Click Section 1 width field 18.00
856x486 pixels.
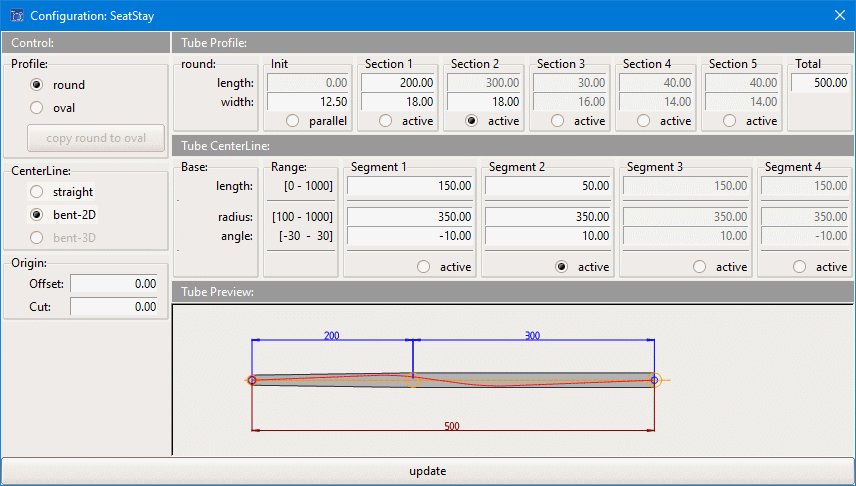pyautogui.click(x=399, y=102)
